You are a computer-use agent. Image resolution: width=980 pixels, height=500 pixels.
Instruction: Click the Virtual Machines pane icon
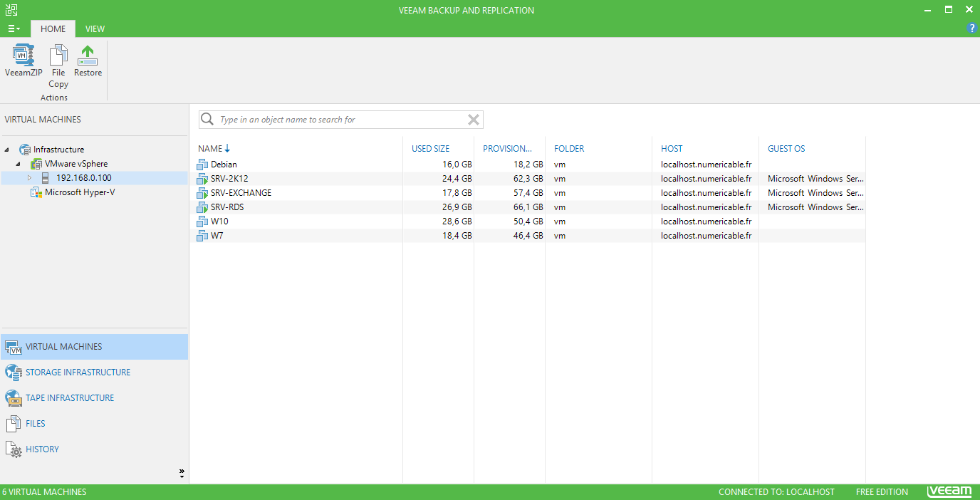pos(14,347)
